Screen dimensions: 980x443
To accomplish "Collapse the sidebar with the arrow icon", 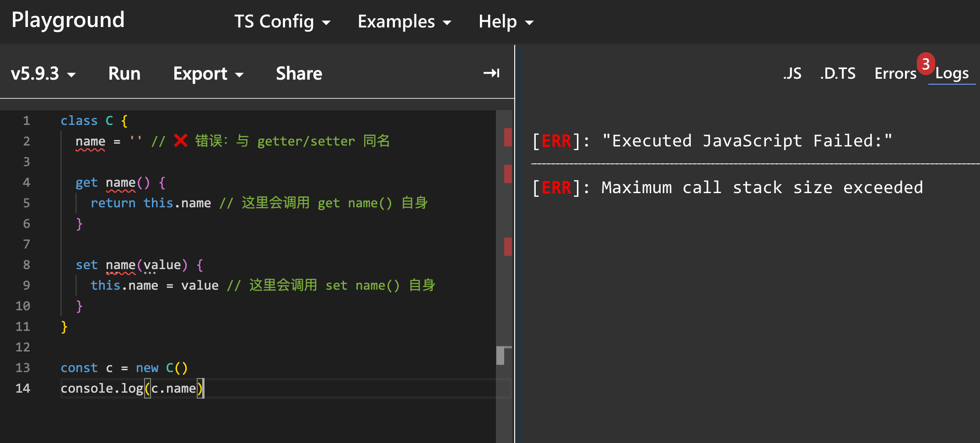I will pos(491,73).
